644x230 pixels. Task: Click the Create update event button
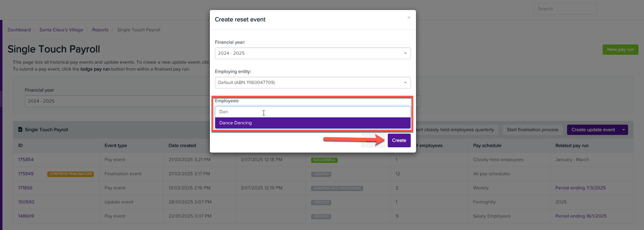point(593,130)
